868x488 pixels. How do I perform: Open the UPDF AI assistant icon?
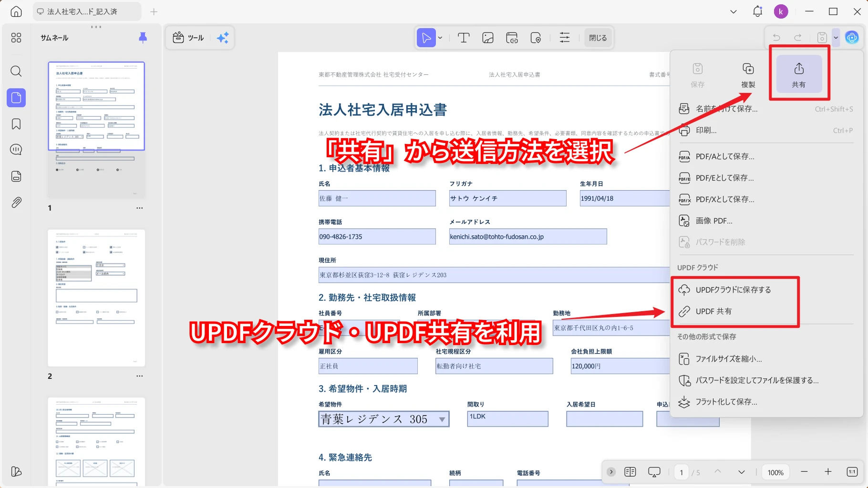pyautogui.click(x=852, y=37)
